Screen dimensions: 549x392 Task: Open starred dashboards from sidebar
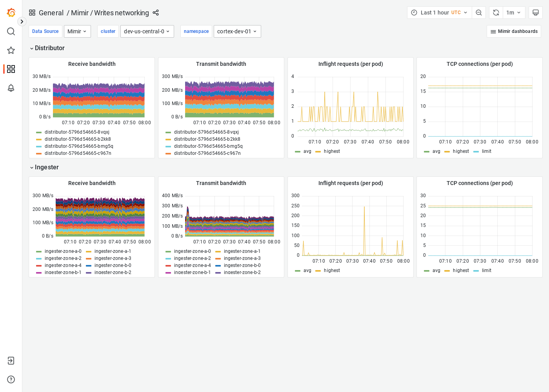point(11,50)
